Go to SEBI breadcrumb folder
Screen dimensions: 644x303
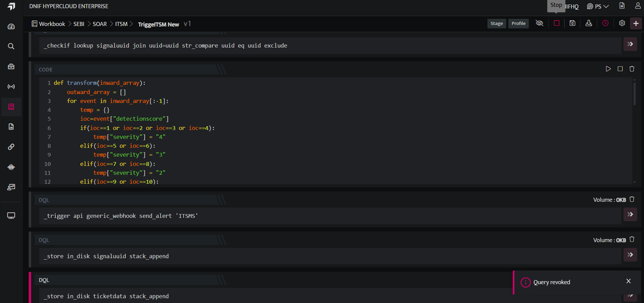pyautogui.click(x=79, y=24)
